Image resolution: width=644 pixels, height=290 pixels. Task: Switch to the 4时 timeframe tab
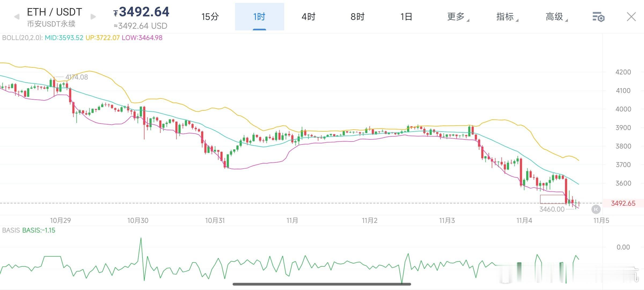(308, 17)
